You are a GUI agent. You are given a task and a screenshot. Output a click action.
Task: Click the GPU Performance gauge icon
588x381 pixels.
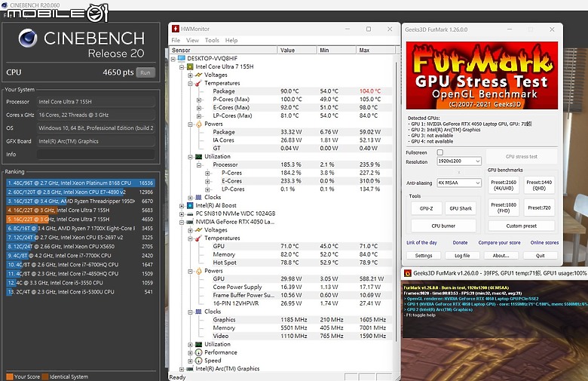199,352
